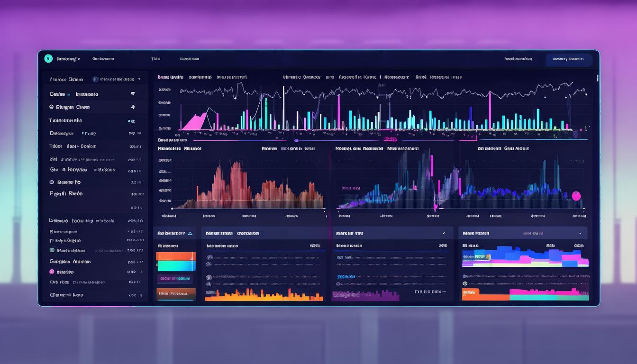Click the pink circle icon in the sidebar
Viewport: 637px width, 364px height.
pos(52,272)
